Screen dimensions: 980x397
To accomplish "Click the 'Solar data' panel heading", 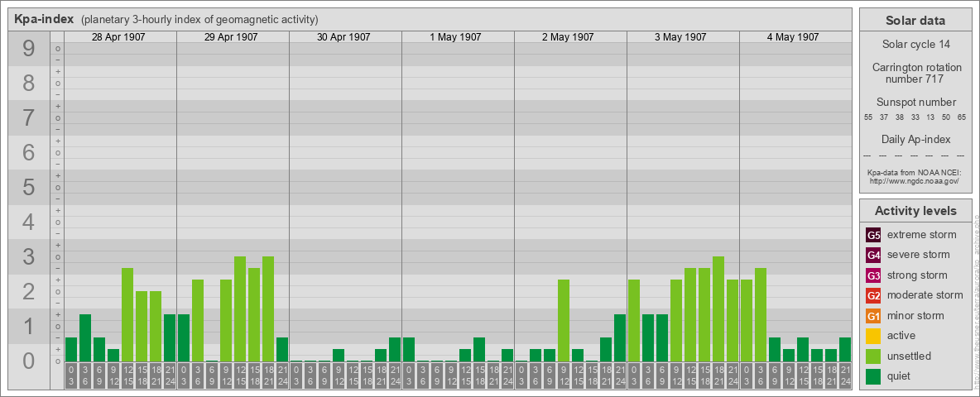I will [915, 21].
